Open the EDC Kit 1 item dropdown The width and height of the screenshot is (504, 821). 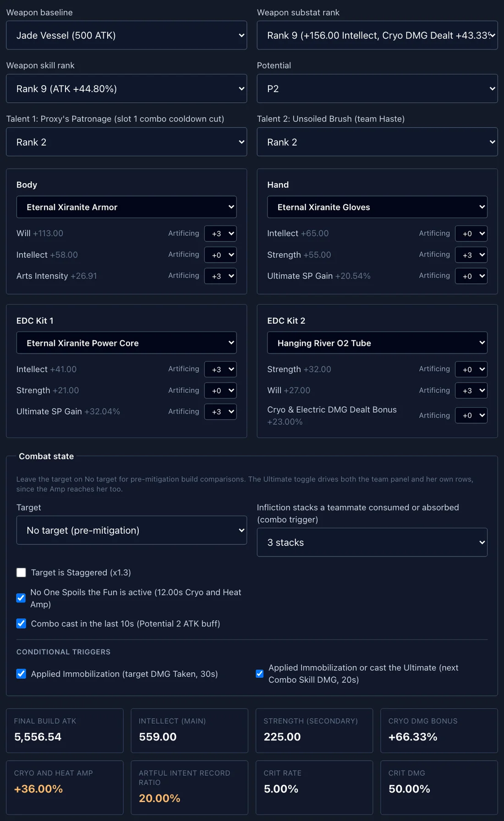(x=126, y=343)
